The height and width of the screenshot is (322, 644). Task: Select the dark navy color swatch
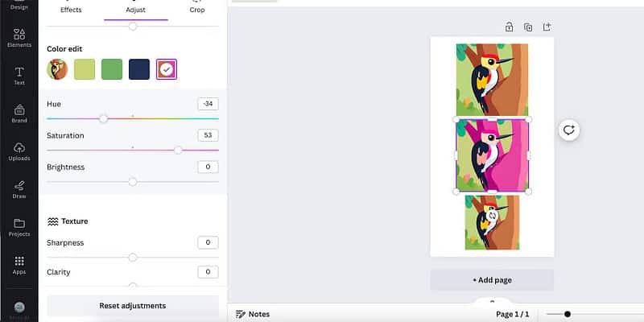tap(139, 69)
